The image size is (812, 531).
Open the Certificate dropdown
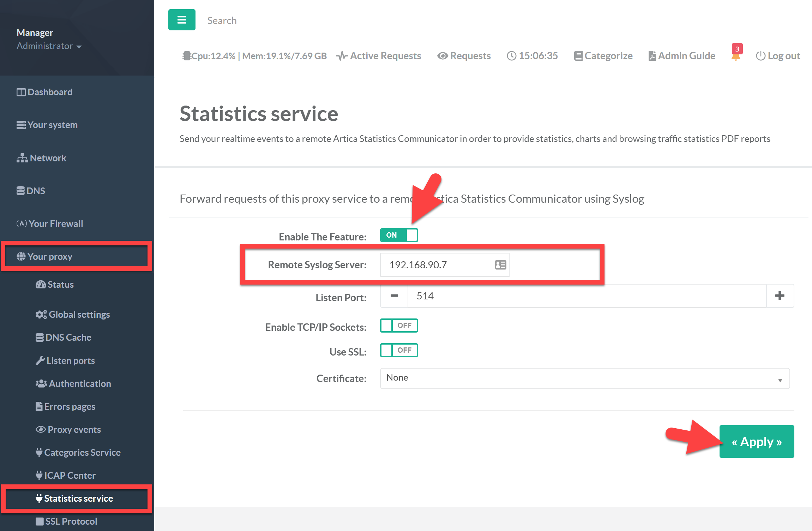(x=584, y=378)
